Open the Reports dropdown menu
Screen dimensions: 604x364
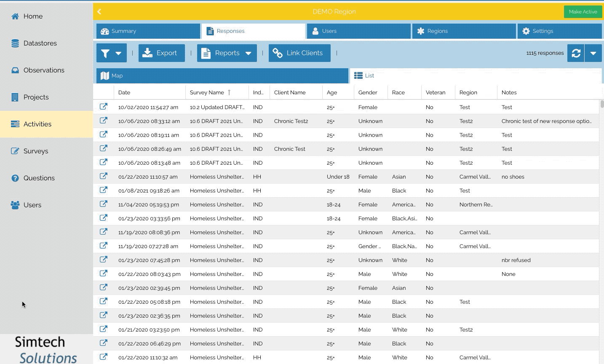227,53
